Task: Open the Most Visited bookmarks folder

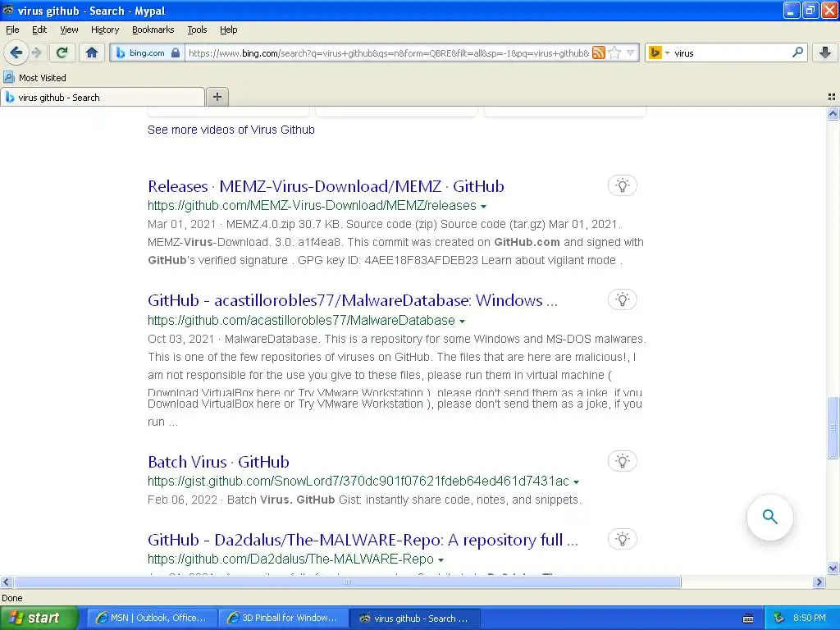Action: click(34, 78)
